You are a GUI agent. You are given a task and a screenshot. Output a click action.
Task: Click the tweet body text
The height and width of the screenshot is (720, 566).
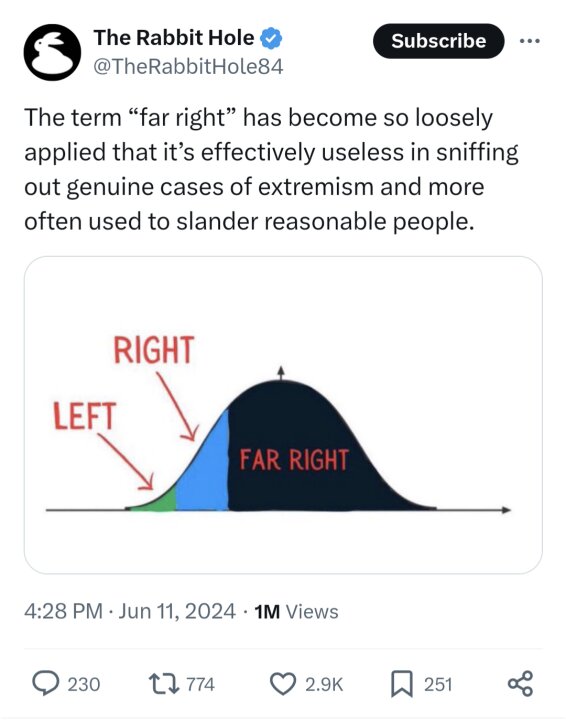tap(271, 169)
